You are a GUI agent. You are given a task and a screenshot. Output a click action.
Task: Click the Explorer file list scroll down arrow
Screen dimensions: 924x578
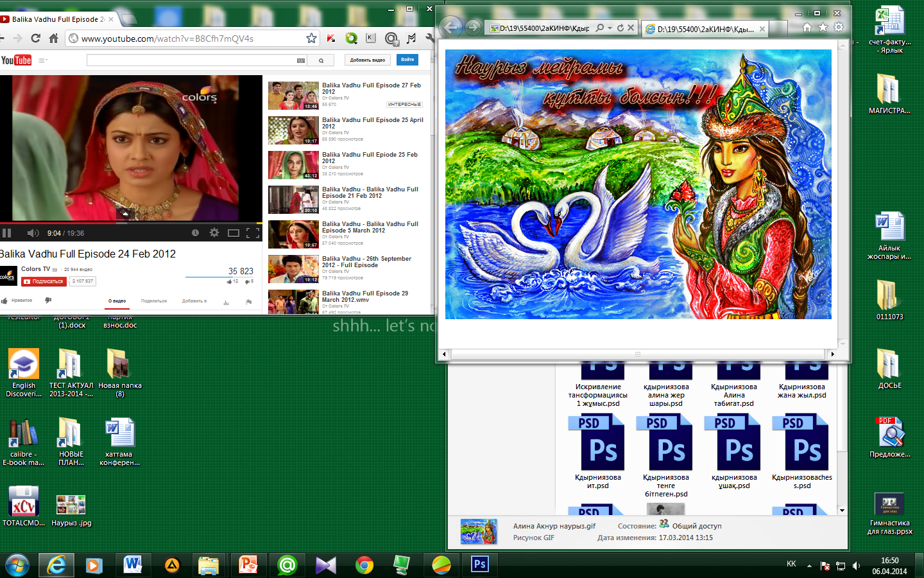pos(842,511)
